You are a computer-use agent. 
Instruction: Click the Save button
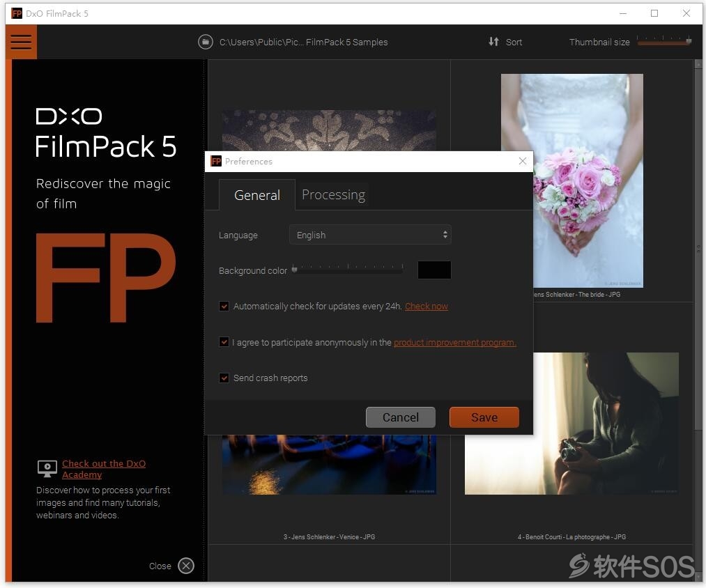pyautogui.click(x=484, y=417)
